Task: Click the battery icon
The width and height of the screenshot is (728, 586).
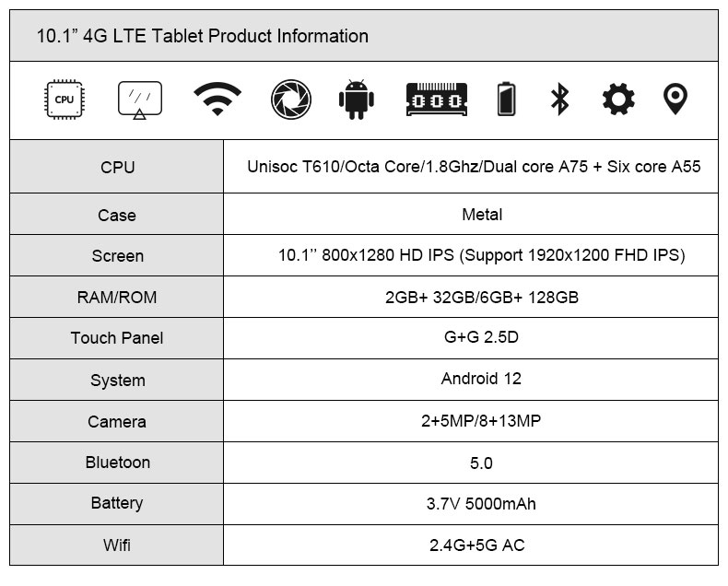Action: (506, 99)
